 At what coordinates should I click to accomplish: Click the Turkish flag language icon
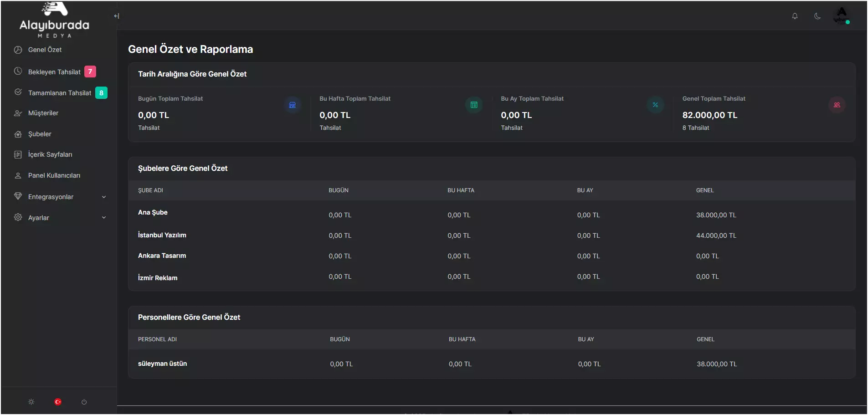tap(58, 402)
